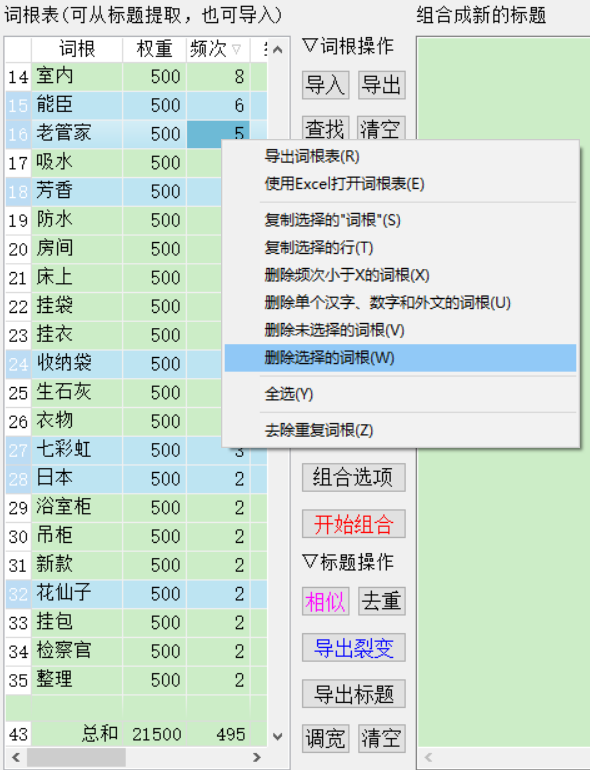Select the row for 浴室柜
Viewport: 590px width, 770px height.
(137, 507)
